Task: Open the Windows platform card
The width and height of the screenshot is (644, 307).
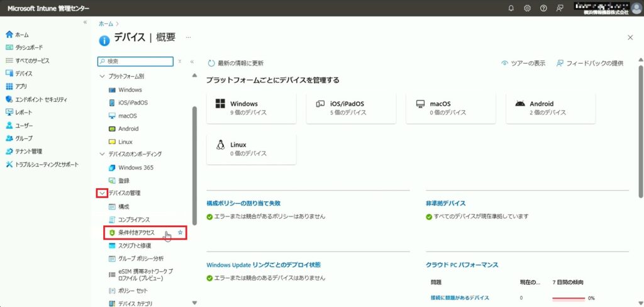Action: 252,108
